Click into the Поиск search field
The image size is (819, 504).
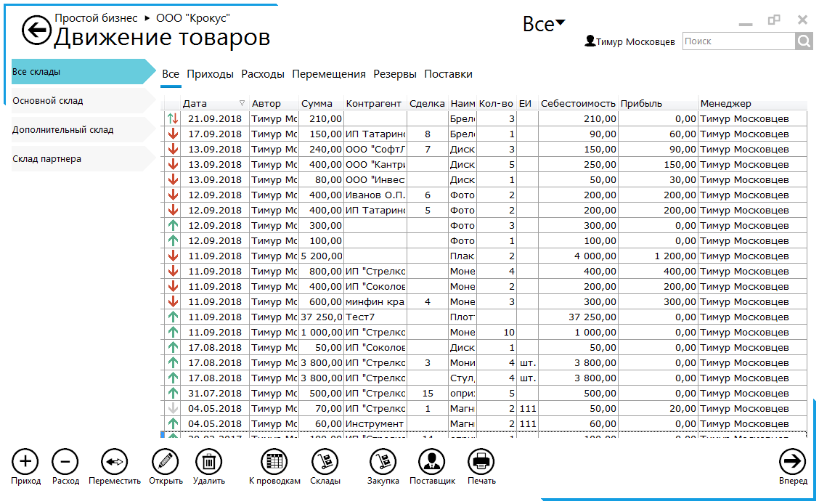tap(738, 42)
